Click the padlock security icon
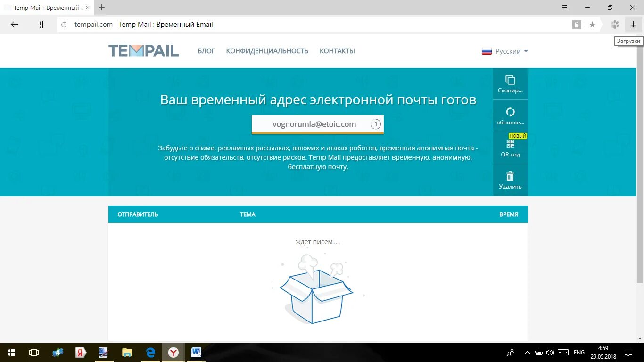This screenshot has height=362, width=644. coord(577,25)
